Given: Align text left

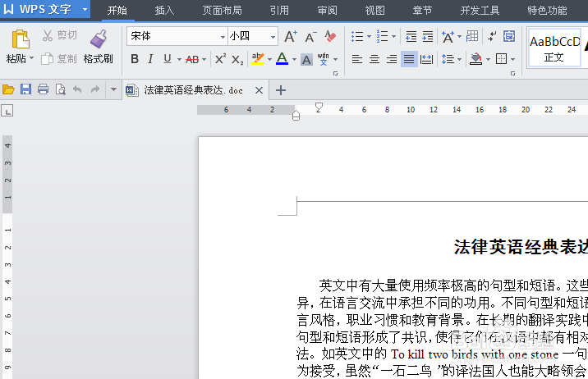Looking at the screenshot, I should (x=357, y=59).
